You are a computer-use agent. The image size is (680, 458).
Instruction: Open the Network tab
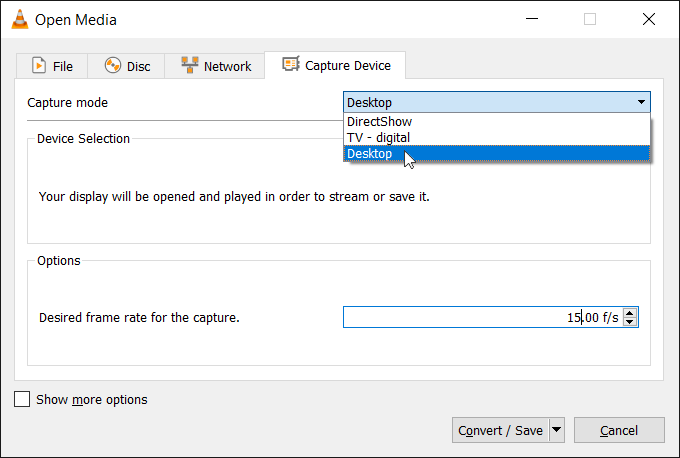click(216, 66)
